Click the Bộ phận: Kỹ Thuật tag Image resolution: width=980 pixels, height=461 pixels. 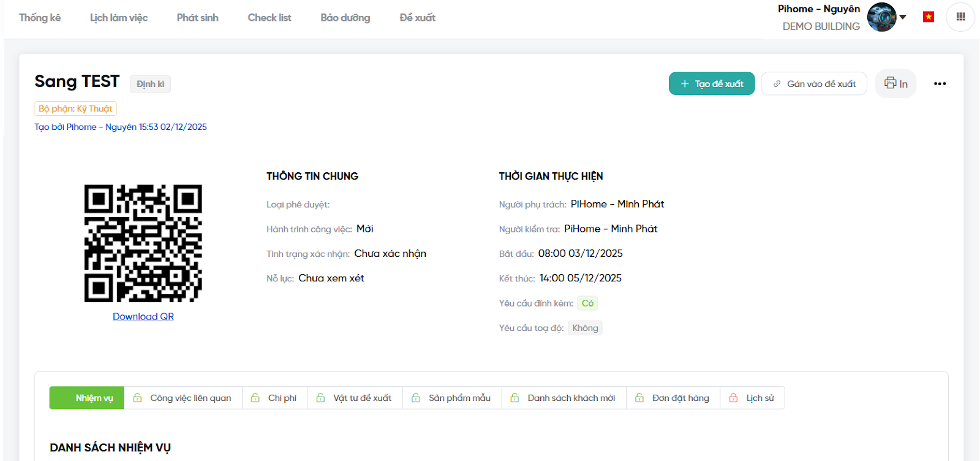[x=75, y=109]
